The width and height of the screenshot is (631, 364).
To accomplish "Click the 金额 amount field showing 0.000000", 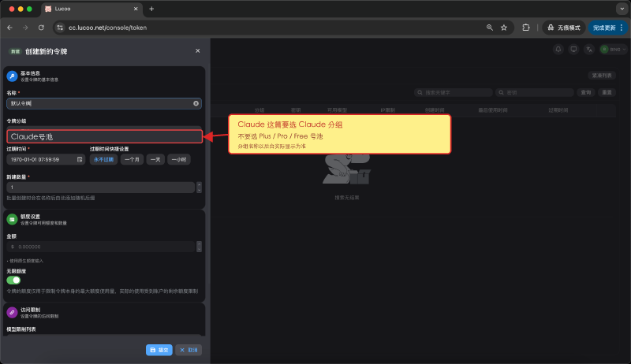I will (x=101, y=247).
